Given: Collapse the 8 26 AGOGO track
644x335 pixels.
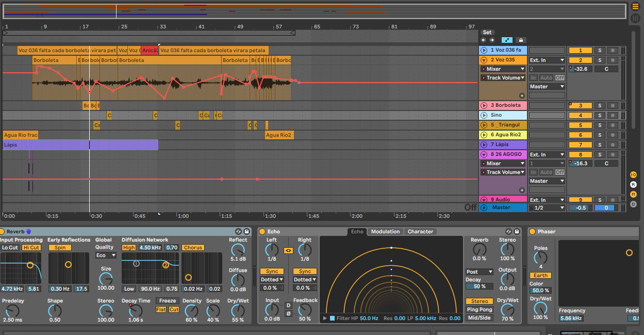Looking at the screenshot, I should (484, 154).
